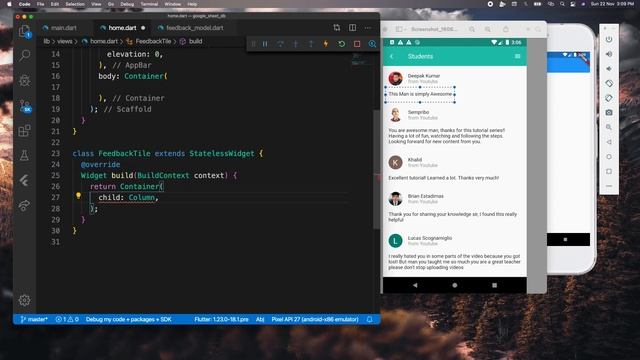Open the Testing beaker view
Screen dimensions: 640x360
point(24,155)
